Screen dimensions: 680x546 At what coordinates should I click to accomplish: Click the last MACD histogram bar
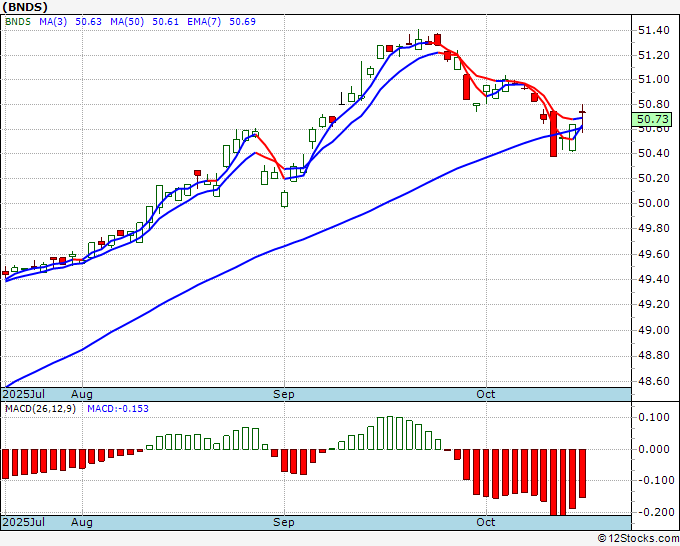(x=582, y=473)
